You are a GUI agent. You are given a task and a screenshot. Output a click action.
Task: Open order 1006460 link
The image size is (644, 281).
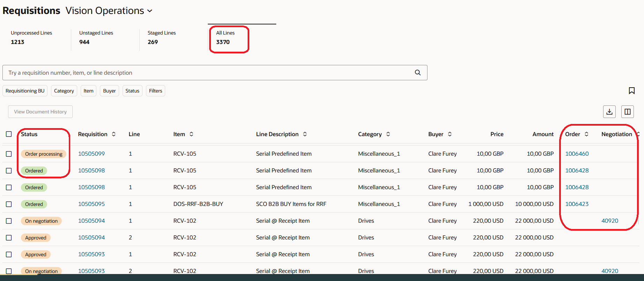(x=577, y=154)
